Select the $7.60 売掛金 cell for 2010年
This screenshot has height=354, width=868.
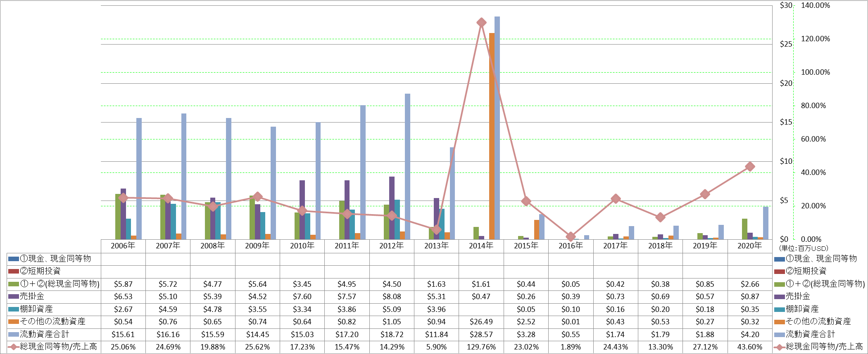(x=302, y=297)
